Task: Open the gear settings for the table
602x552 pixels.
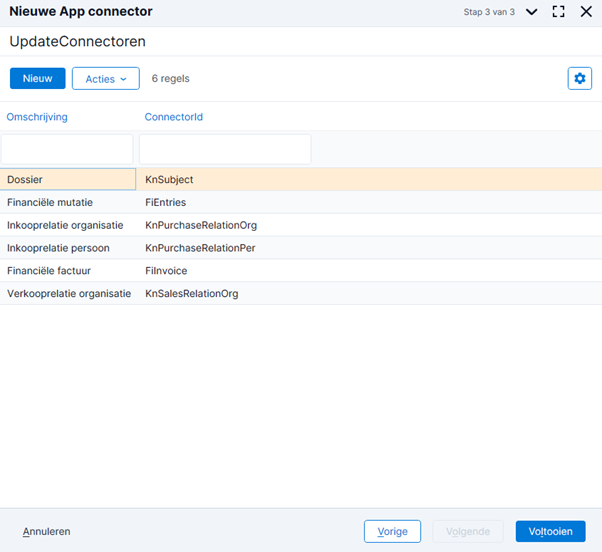Action: click(x=579, y=78)
